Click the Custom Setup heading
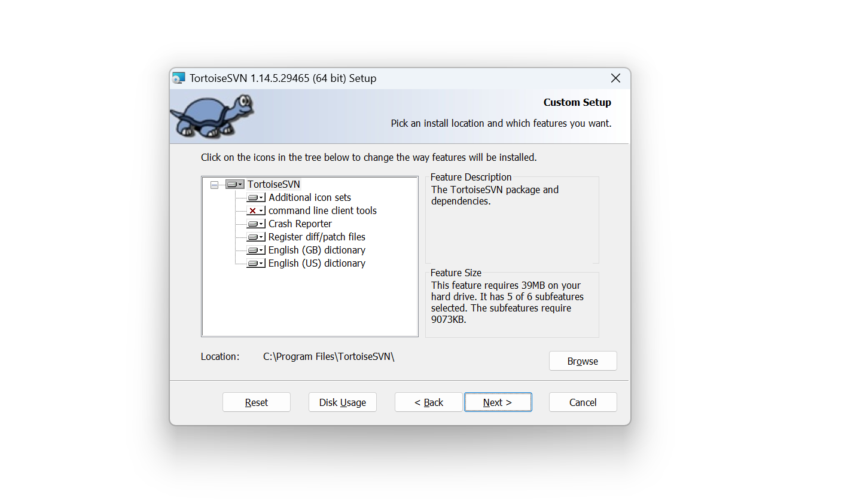866x504 pixels. 577,102
